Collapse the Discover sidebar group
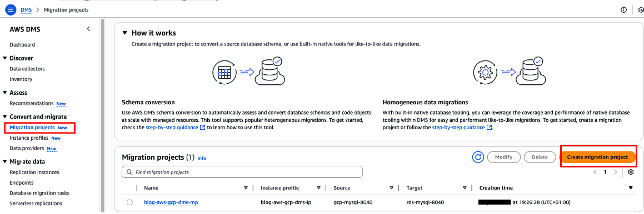 pos(5,58)
